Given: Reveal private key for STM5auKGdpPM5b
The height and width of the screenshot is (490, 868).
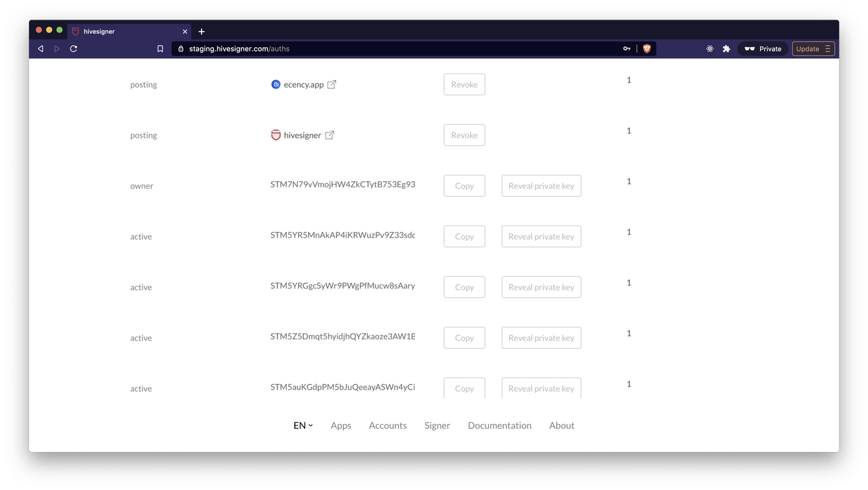Looking at the screenshot, I should point(541,388).
